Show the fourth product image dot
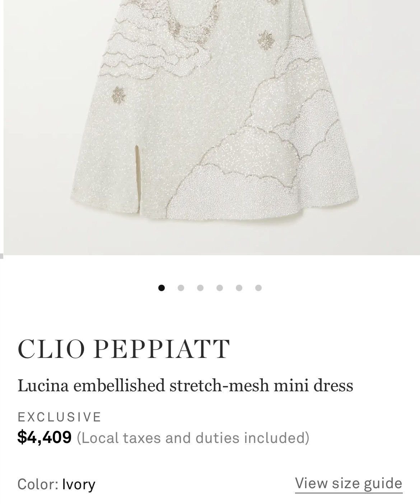Screen dimensions: 420x504 [220, 288]
